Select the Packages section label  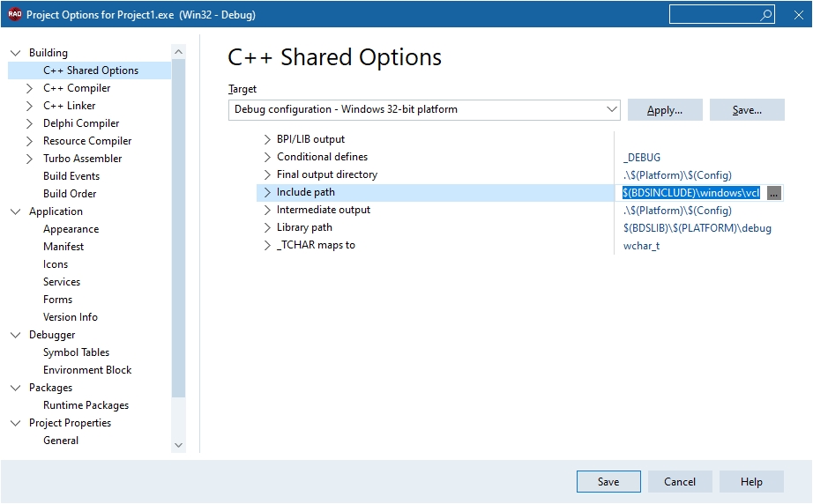(50, 388)
